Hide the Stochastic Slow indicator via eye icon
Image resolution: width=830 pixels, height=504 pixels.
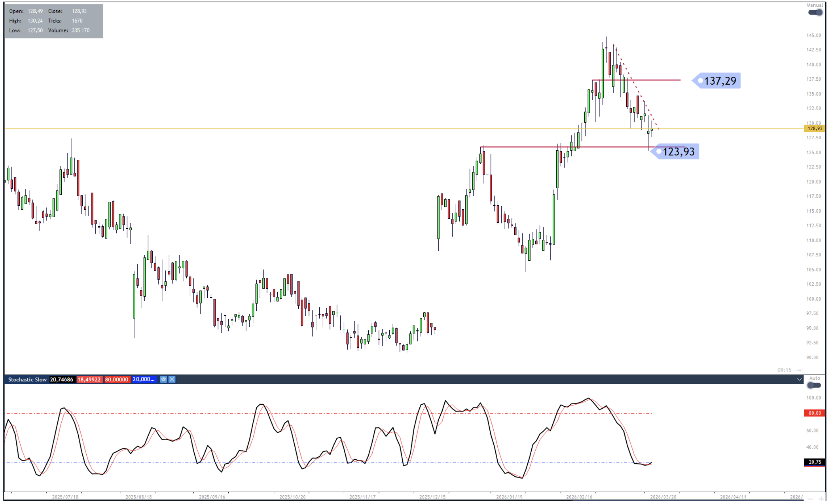pos(163,379)
